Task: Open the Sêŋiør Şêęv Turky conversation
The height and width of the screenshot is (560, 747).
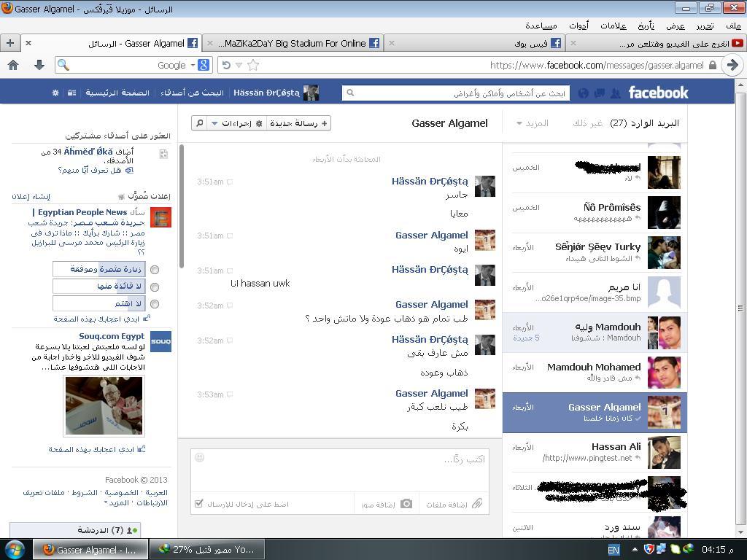Action: [595, 252]
